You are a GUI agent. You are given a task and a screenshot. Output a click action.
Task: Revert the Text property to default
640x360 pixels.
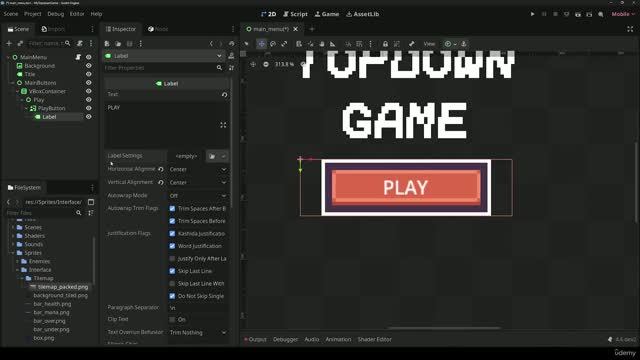click(224, 94)
